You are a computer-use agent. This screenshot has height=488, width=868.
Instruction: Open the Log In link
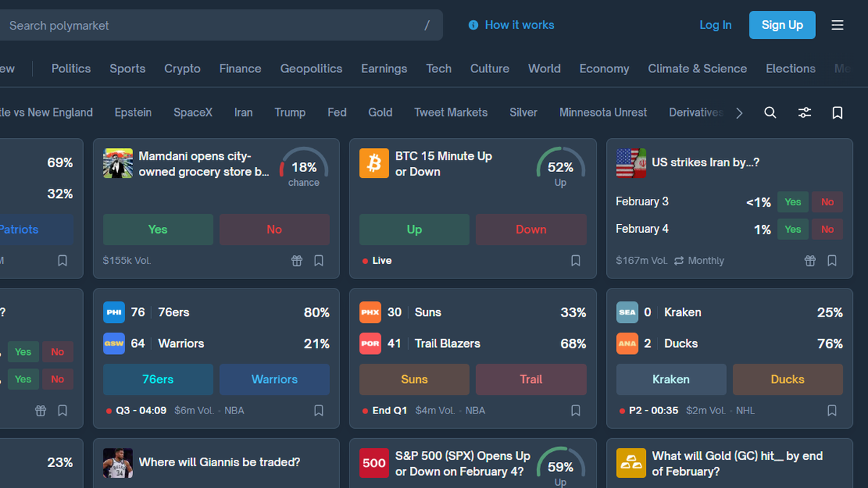[715, 25]
